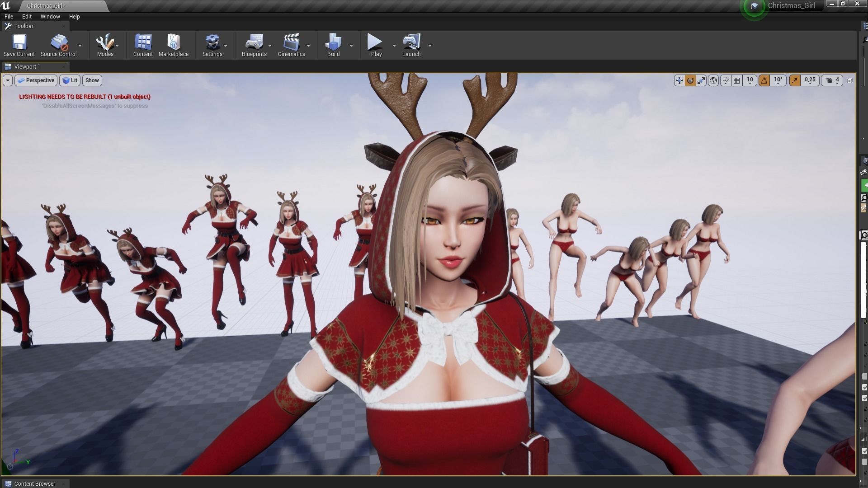The image size is (868, 488).
Task: Click the Lit view mode button
Action: (70, 80)
